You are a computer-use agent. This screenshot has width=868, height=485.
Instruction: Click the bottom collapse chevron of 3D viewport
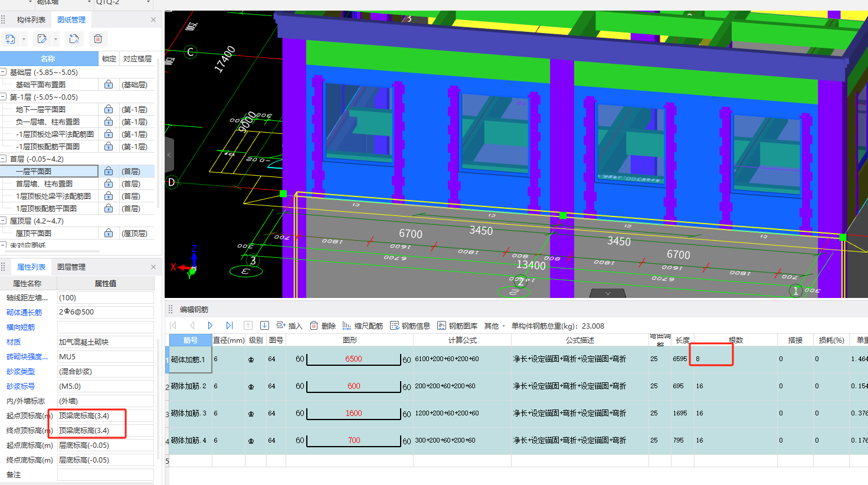[x=608, y=293]
